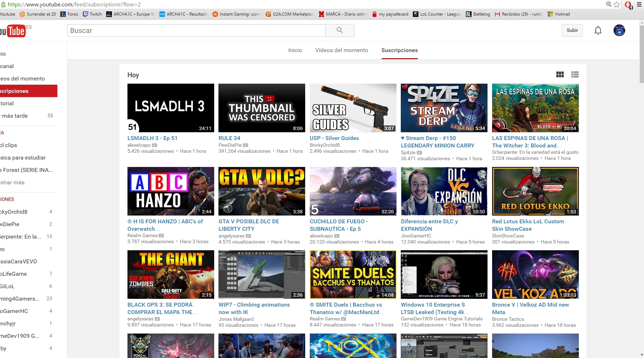This screenshot has height=358, width=644.
Task: Open the Stream Derp #150 title link
Action: [x=438, y=142]
